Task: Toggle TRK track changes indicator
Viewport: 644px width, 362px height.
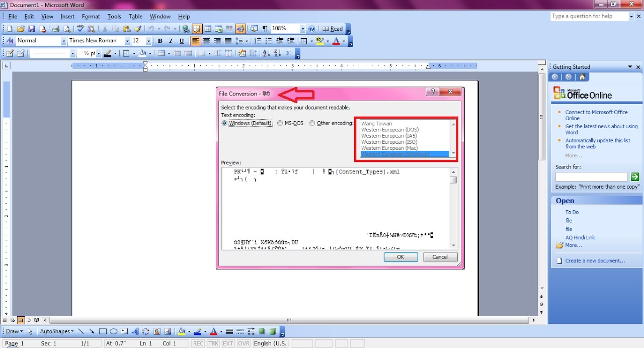Action: click(213, 344)
